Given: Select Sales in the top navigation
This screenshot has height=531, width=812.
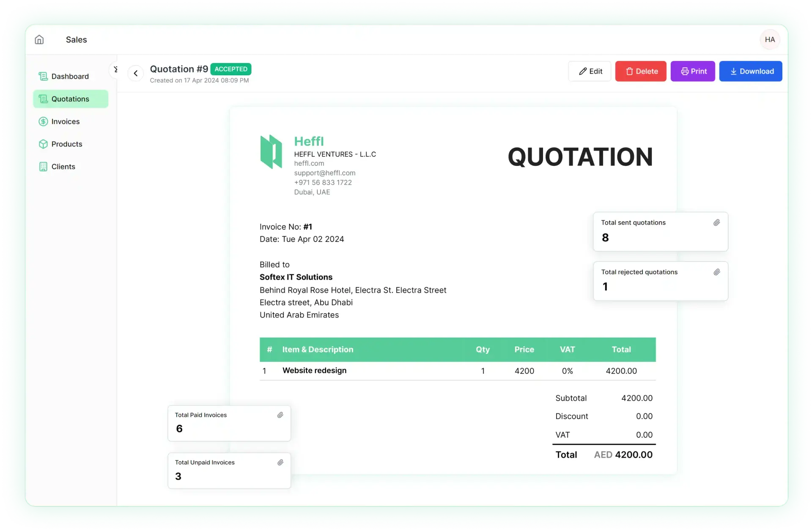Looking at the screenshot, I should [76, 40].
